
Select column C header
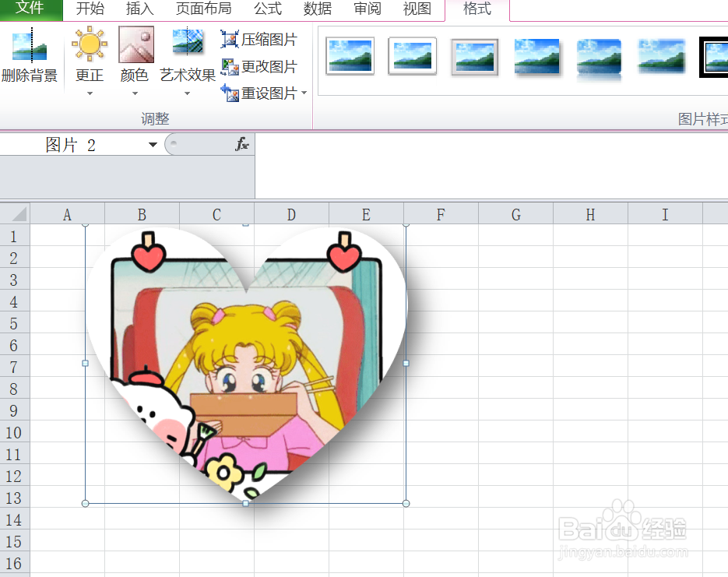click(216, 214)
